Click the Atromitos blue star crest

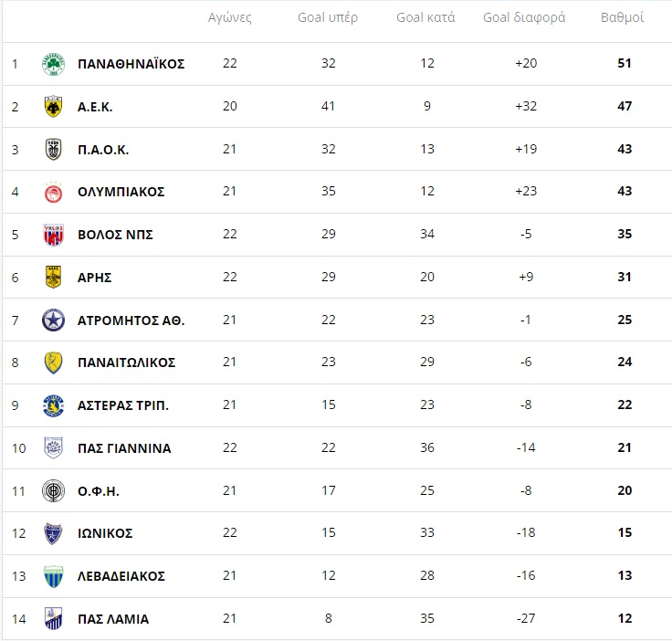tap(54, 320)
